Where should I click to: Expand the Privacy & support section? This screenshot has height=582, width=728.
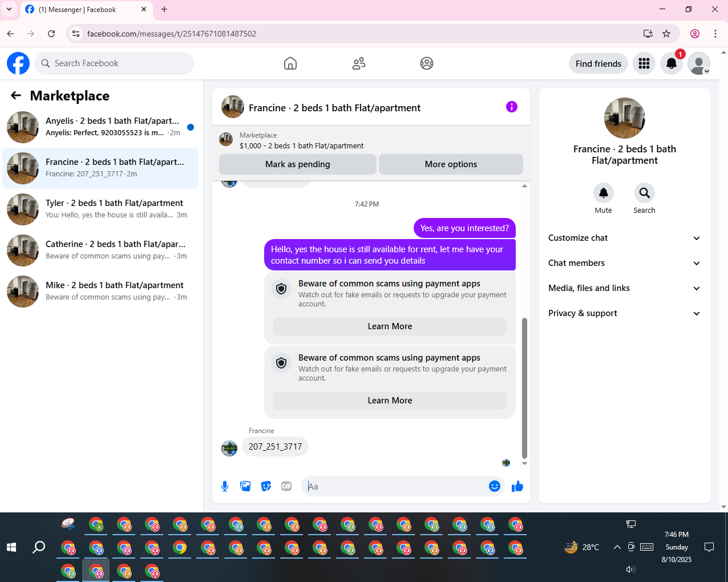624,313
